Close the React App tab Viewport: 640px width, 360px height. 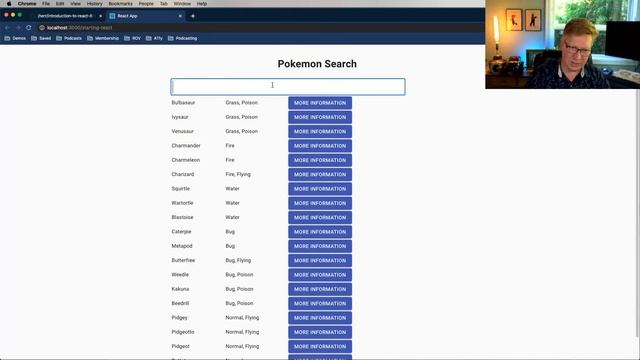coord(180,16)
